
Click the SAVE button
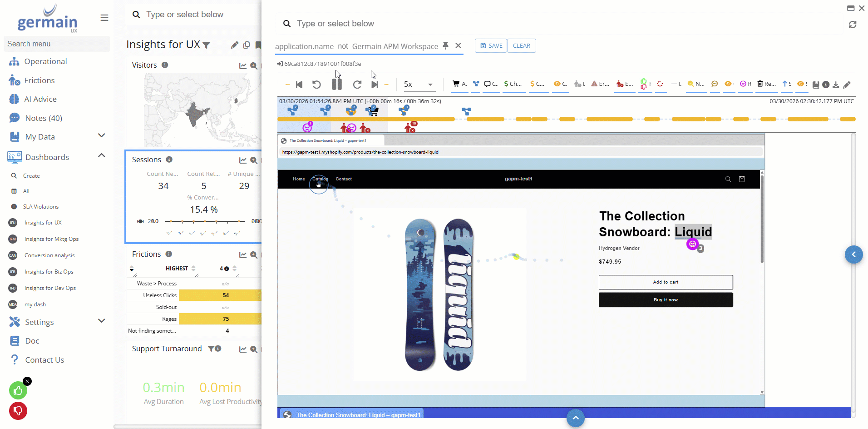[x=491, y=46]
